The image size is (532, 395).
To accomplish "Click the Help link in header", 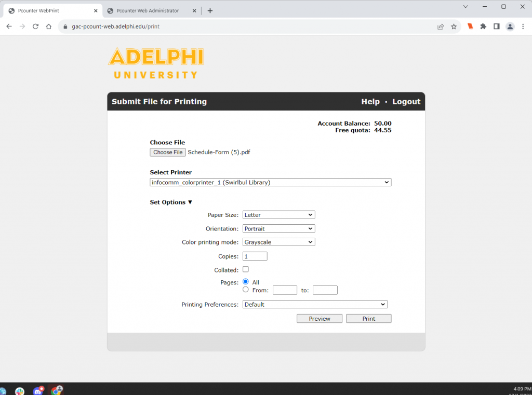I will coord(370,102).
